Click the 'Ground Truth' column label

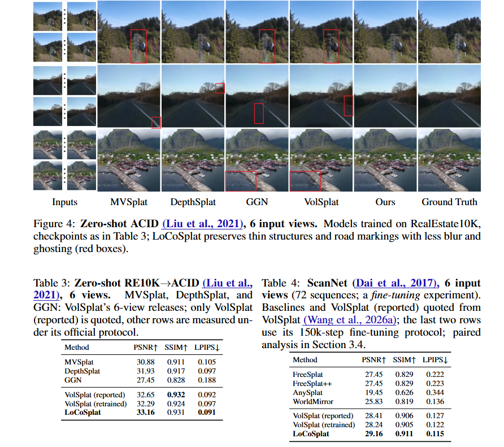tap(449, 202)
